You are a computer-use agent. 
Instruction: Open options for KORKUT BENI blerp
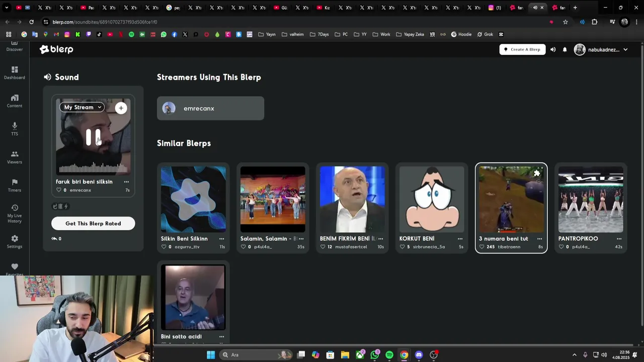(460, 239)
